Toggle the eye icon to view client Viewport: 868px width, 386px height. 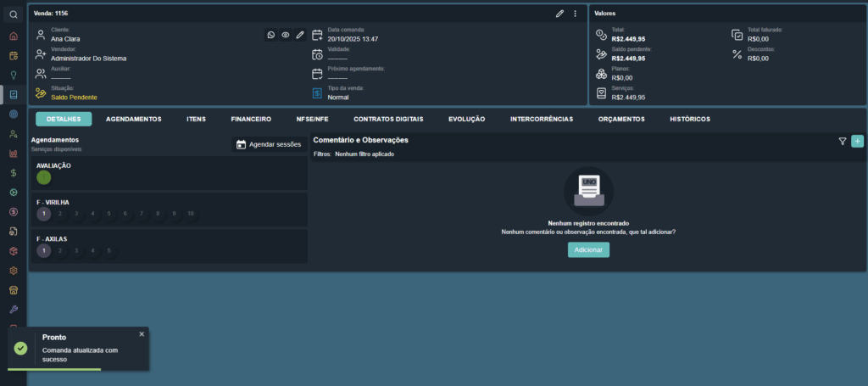[286, 35]
